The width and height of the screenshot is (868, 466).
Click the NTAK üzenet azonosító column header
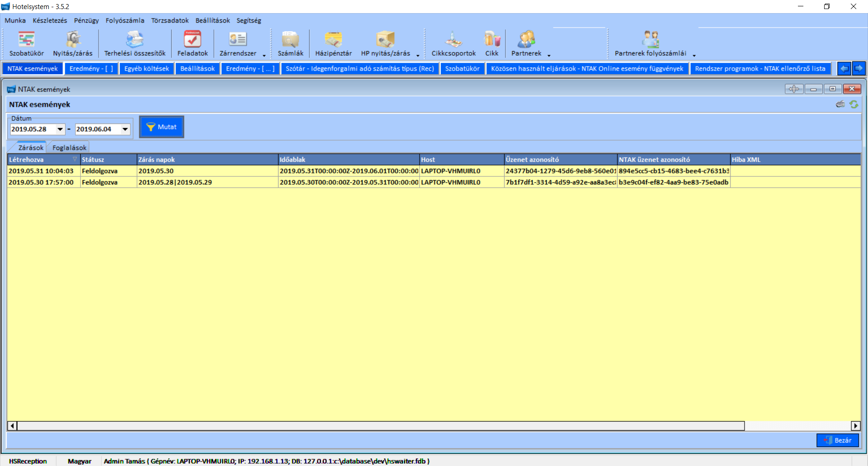tap(674, 160)
